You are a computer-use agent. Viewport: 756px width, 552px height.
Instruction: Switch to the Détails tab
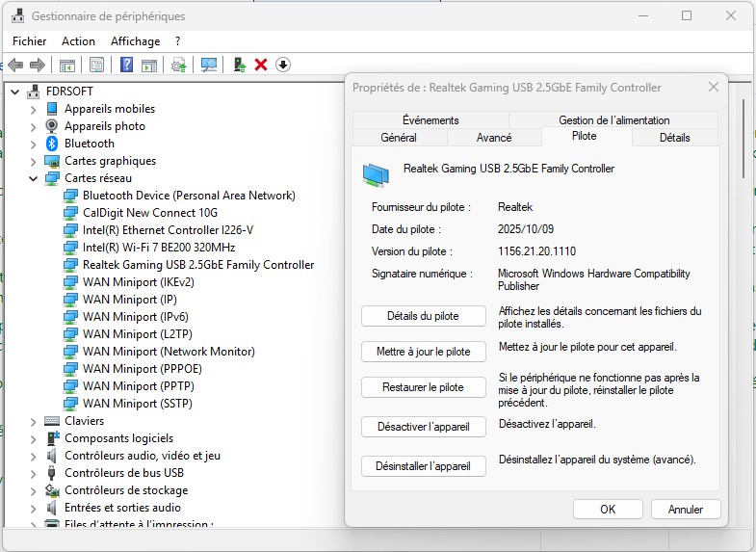[674, 138]
